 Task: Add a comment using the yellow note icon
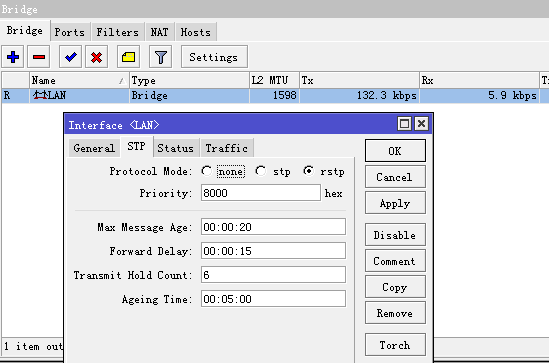click(128, 57)
